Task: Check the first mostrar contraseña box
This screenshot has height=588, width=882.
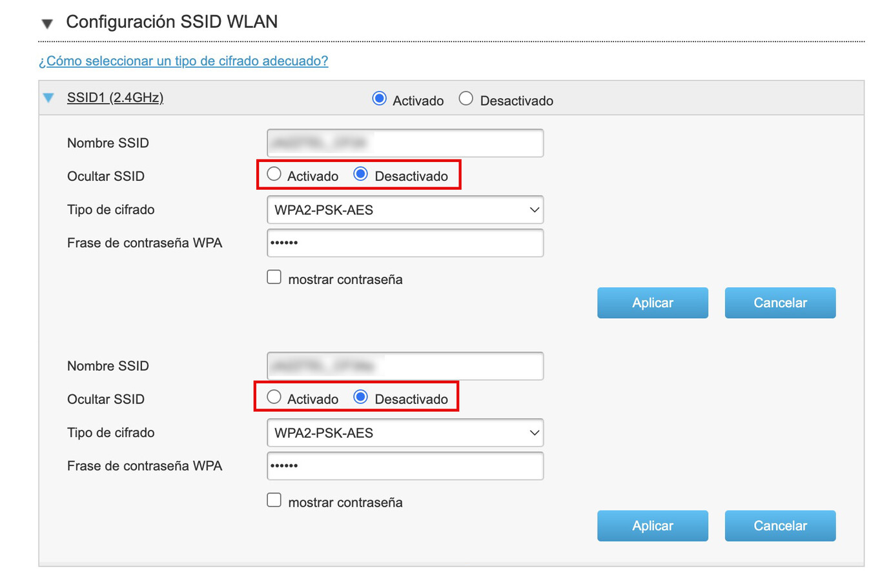Action: tap(274, 276)
